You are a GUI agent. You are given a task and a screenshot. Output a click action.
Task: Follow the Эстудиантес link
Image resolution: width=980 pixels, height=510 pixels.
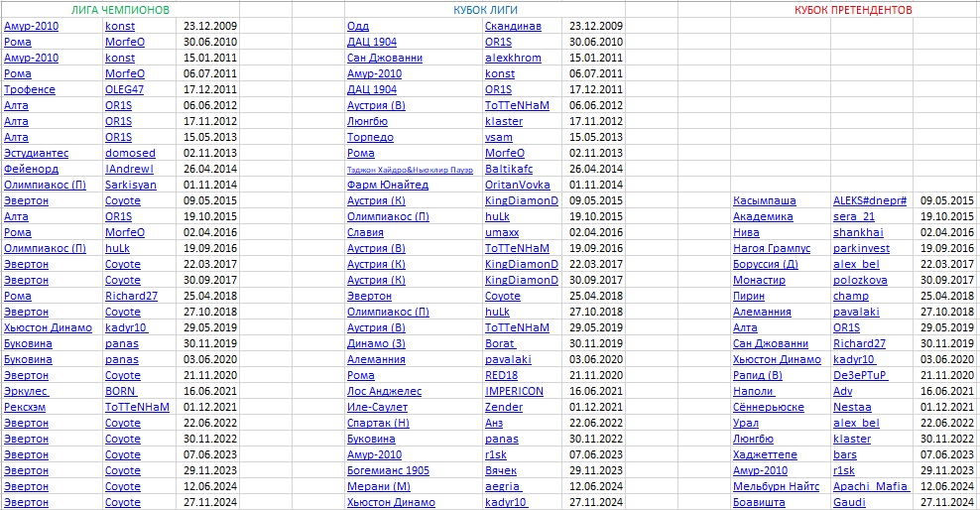(x=37, y=153)
